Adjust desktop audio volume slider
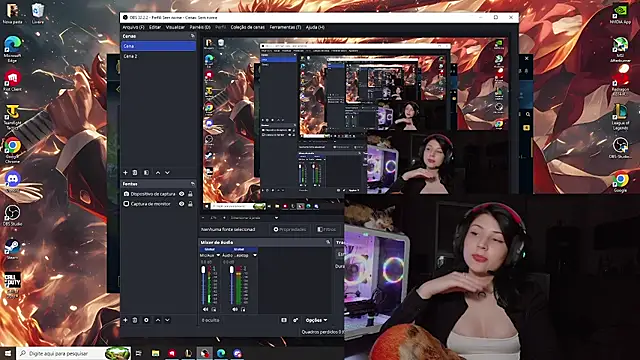Image resolution: width=640 pixels, height=360 pixels. [x=232, y=285]
